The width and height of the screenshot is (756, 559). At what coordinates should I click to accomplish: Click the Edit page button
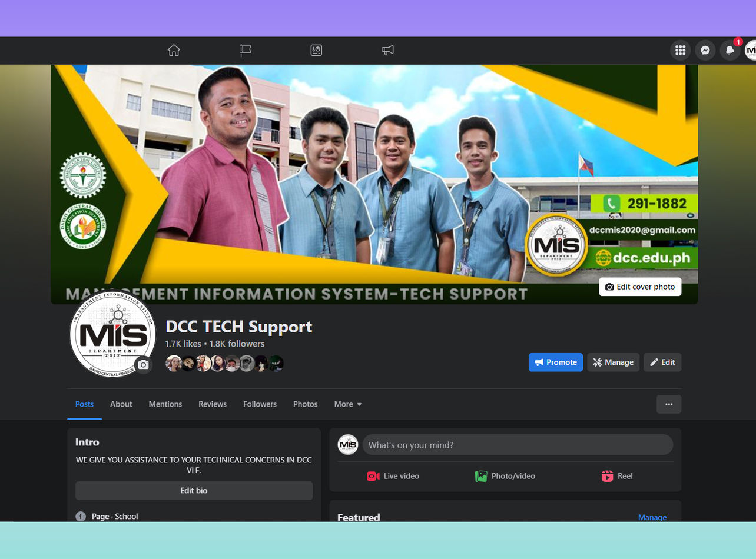click(662, 362)
